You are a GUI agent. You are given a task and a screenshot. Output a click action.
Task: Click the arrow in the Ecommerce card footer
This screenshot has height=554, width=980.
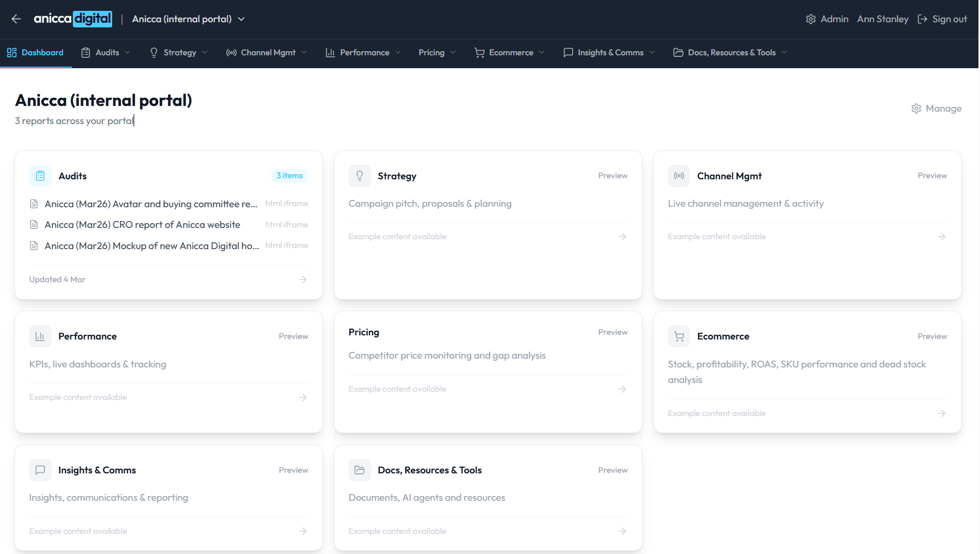click(x=942, y=413)
